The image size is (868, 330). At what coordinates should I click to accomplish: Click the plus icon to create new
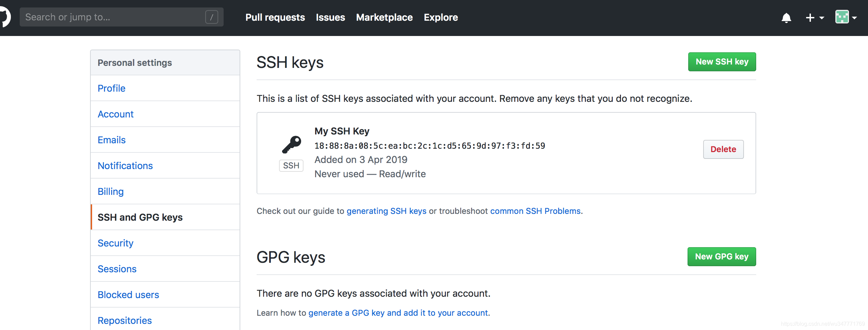pyautogui.click(x=810, y=17)
